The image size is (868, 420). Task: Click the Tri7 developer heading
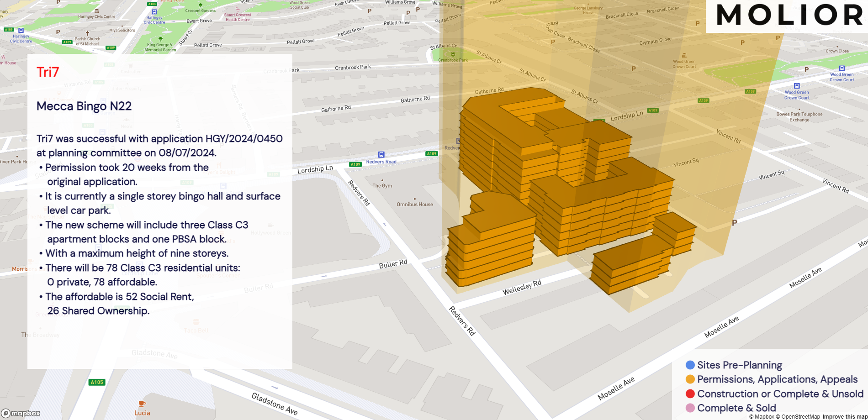(x=48, y=72)
